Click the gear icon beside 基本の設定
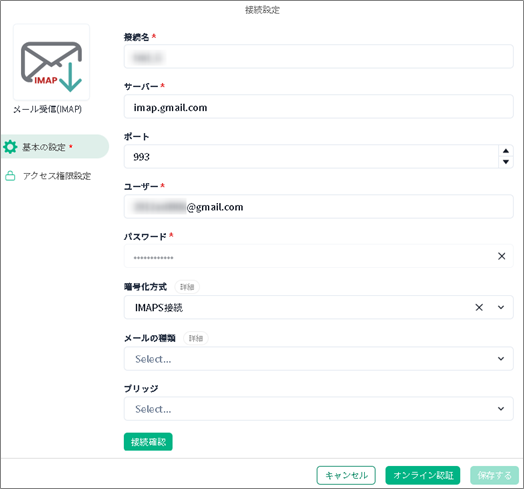This screenshot has height=489, width=524. pos(10,147)
